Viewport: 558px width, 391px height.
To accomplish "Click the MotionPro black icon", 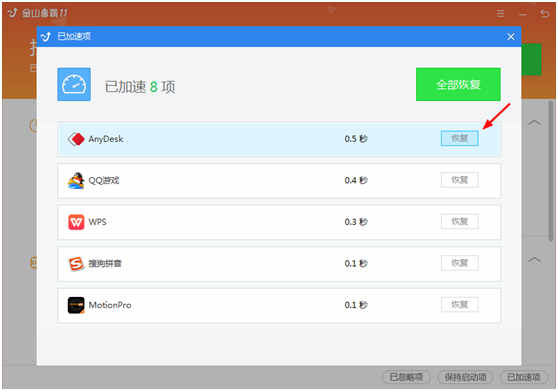I will click(76, 305).
